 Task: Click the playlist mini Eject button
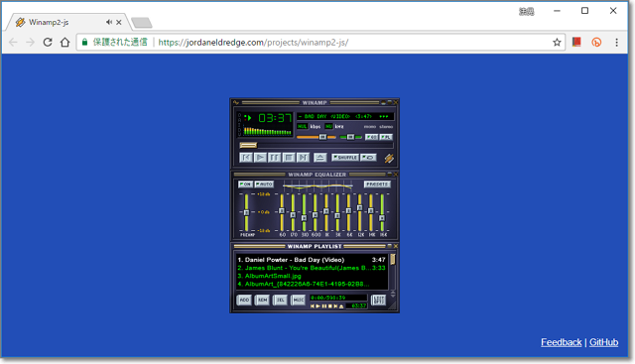coord(341,306)
